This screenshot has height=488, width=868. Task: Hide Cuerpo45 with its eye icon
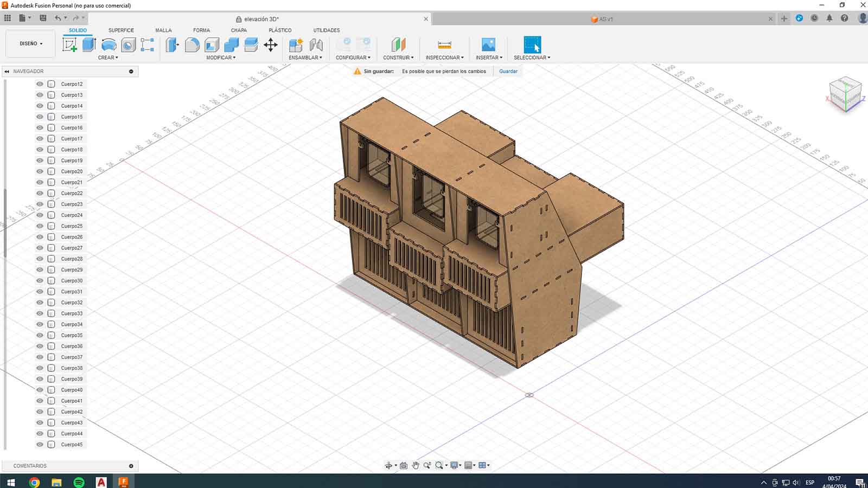point(40,444)
